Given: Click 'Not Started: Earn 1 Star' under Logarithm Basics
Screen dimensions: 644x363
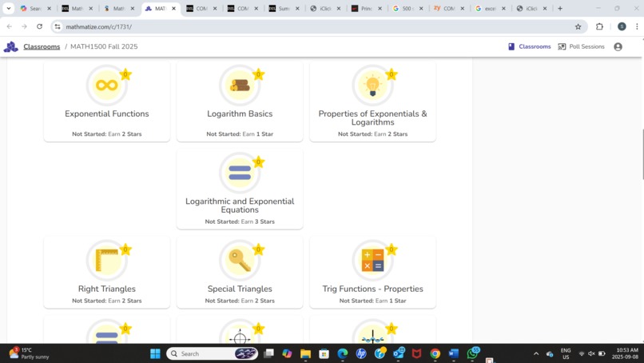Looking at the screenshot, I should coord(240,134).
